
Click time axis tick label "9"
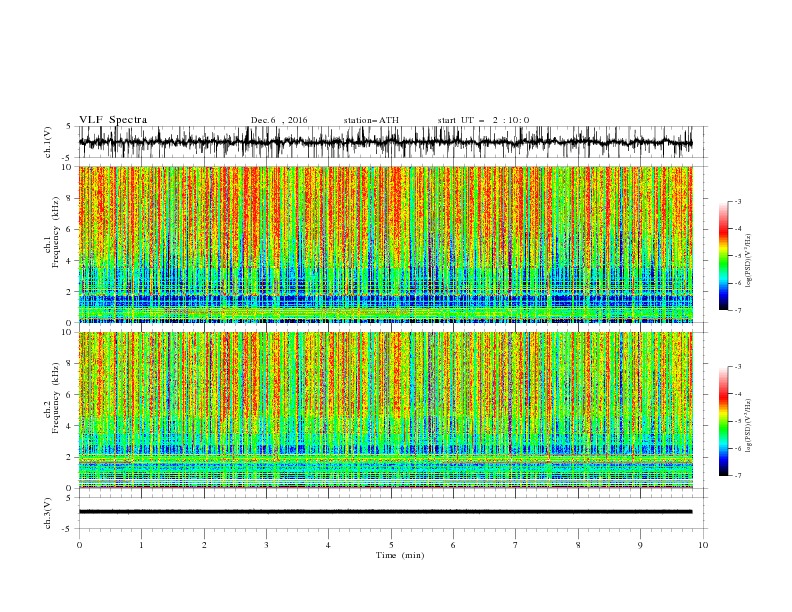pos(640,545)
